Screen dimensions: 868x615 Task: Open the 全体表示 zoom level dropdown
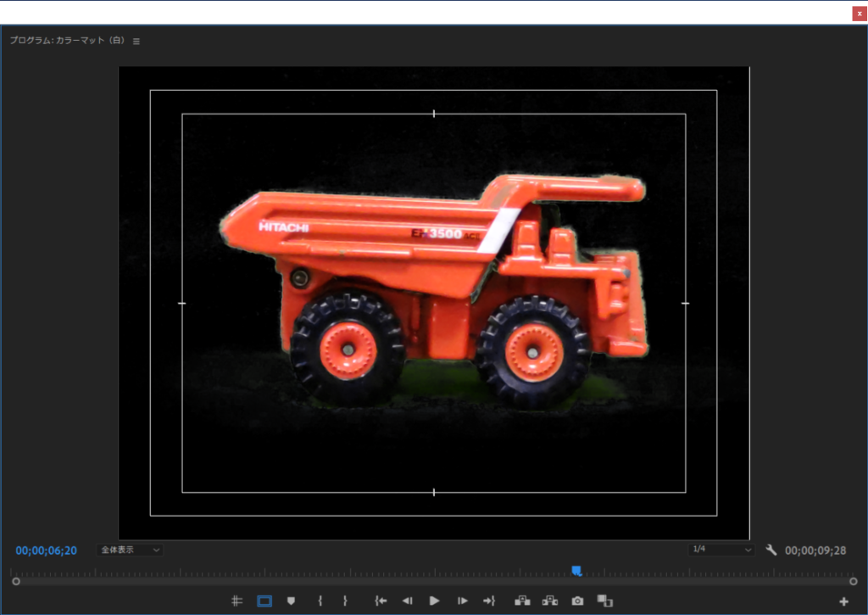pyautogui.click(x=130, y=550)
